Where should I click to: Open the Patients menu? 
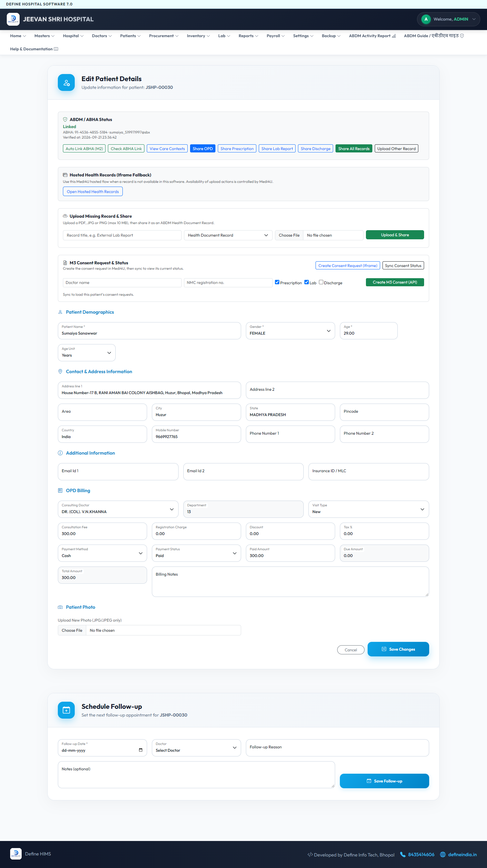130,36
